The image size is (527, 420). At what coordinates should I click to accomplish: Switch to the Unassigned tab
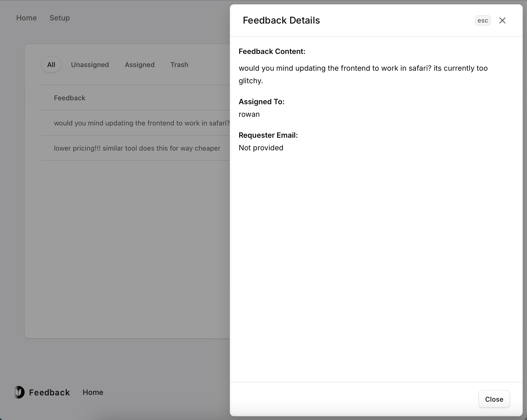(x=90, y=65)
